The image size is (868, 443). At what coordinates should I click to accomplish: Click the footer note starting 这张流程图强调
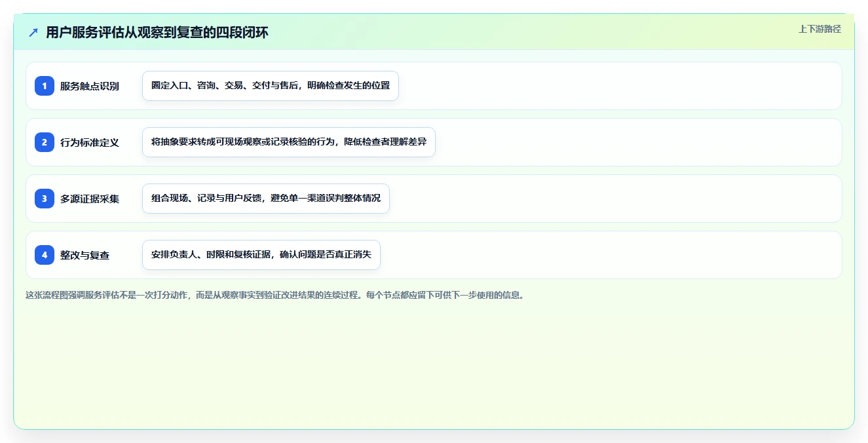click(274, 296)
